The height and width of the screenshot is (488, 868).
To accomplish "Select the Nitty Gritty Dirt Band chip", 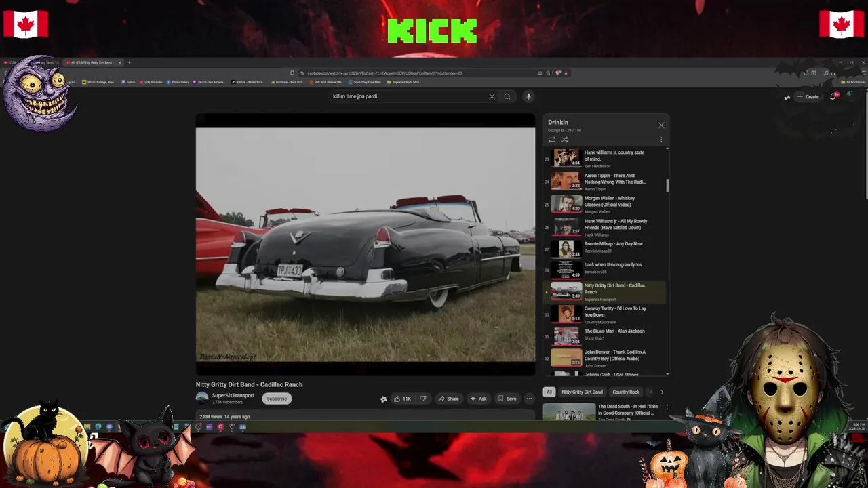I will [x=582, y=392].
